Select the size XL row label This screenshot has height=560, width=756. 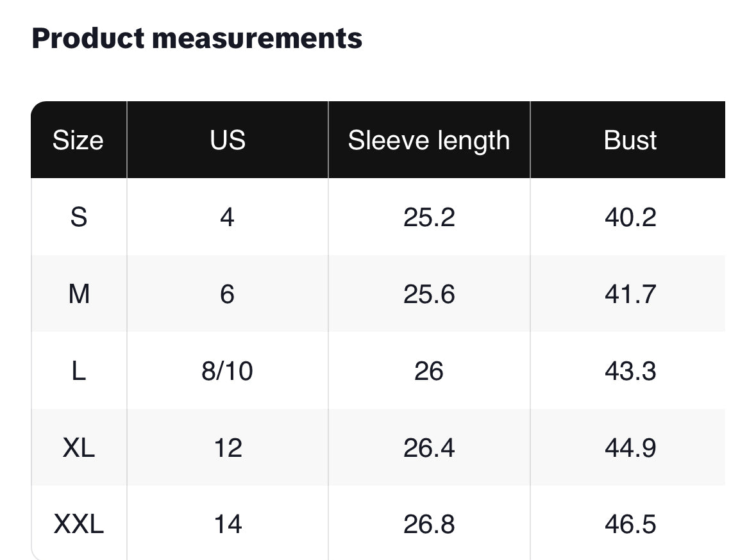pos(78,448)
